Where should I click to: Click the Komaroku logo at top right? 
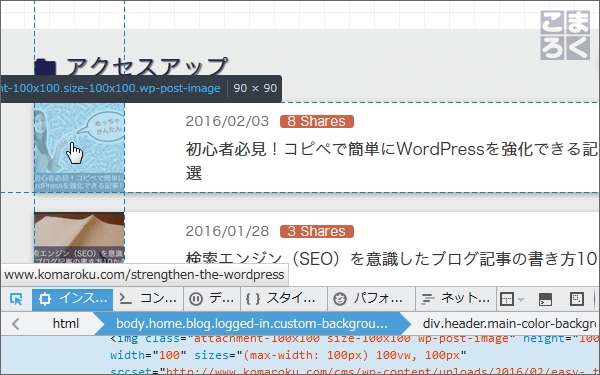point(565,35)
